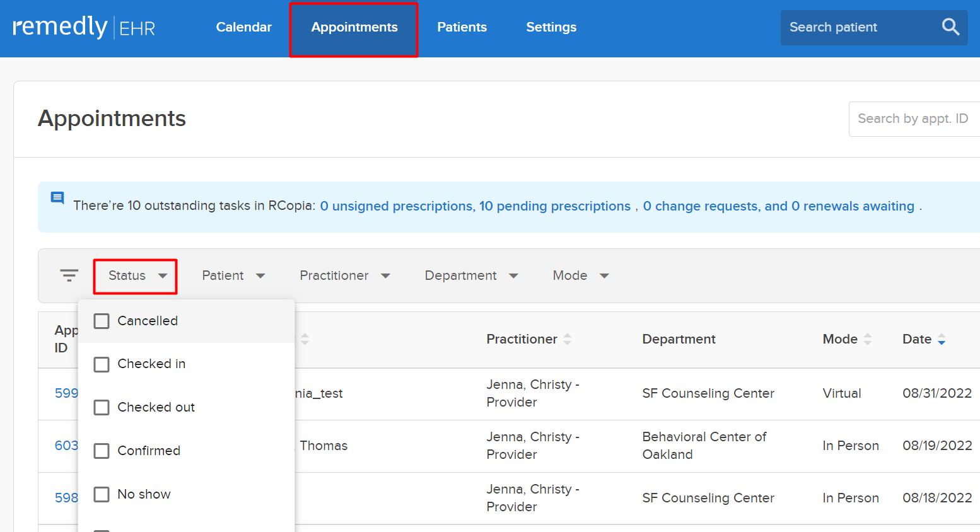
Task: Open the Department filter dropdown
Action: pos(471,275)
